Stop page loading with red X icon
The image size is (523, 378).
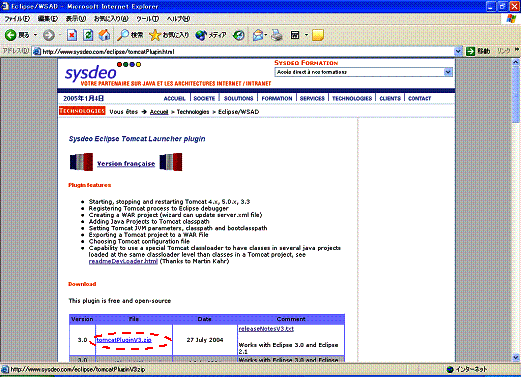pyautogui.click(x=72, y=35)
